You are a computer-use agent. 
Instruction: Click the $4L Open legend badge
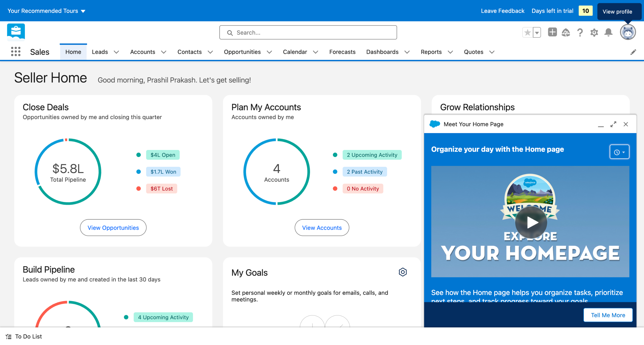point(163,155)
